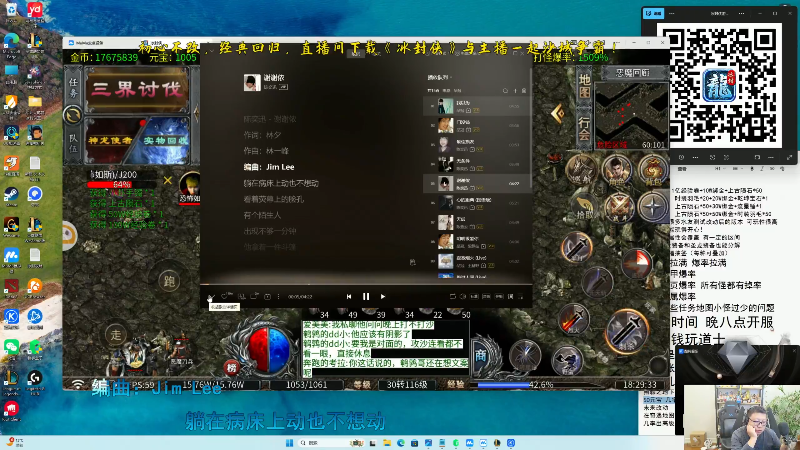Open the 背包 bag icon
Viewport: 800px width, 450px height.
click(x=653, y=170)
